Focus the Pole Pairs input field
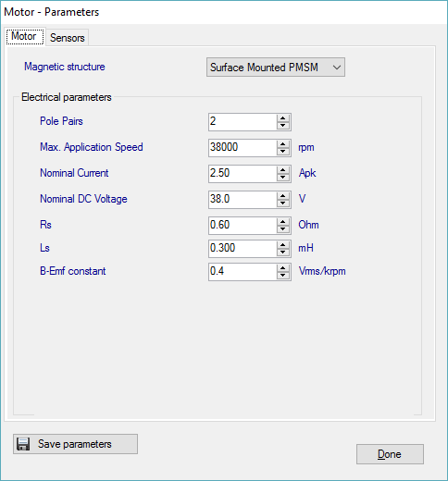The width and height of the screenshot is (448, 481). (x=243, y=122)
